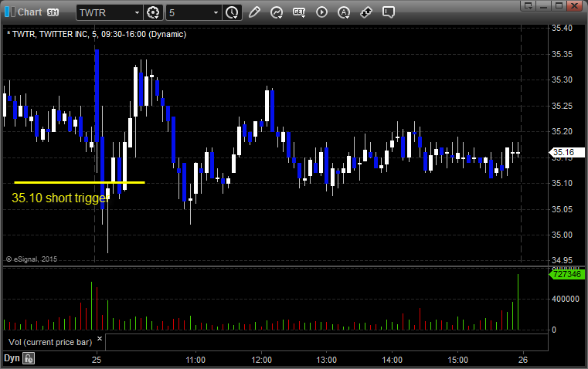588x369 pixels.
Task: Click the Dyn scaling label
Action: coord(12,358)
